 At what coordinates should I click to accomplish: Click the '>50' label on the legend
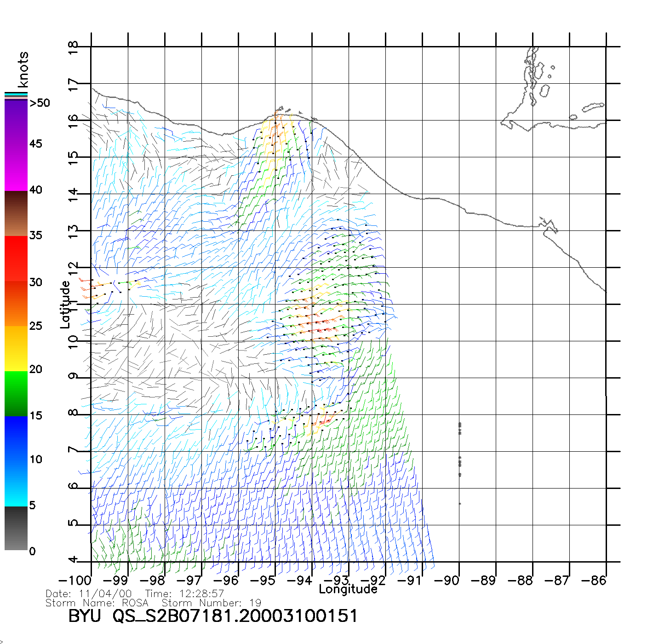tap(40, 103)
